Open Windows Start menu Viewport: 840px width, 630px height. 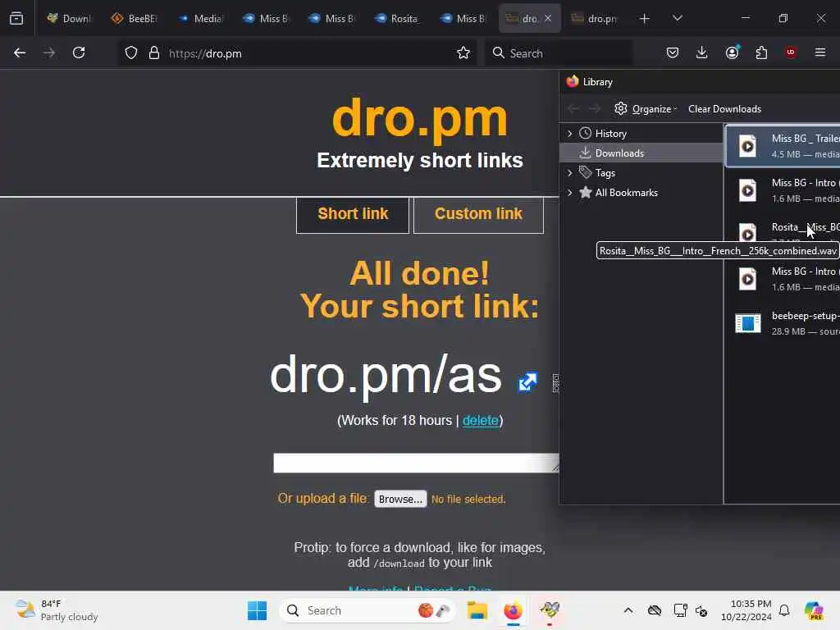[257, 610]
